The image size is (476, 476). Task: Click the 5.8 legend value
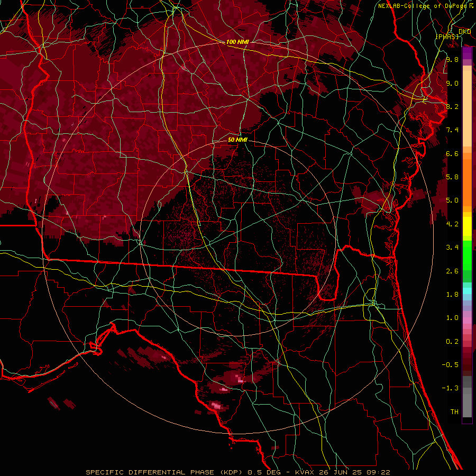pos(452,177)
